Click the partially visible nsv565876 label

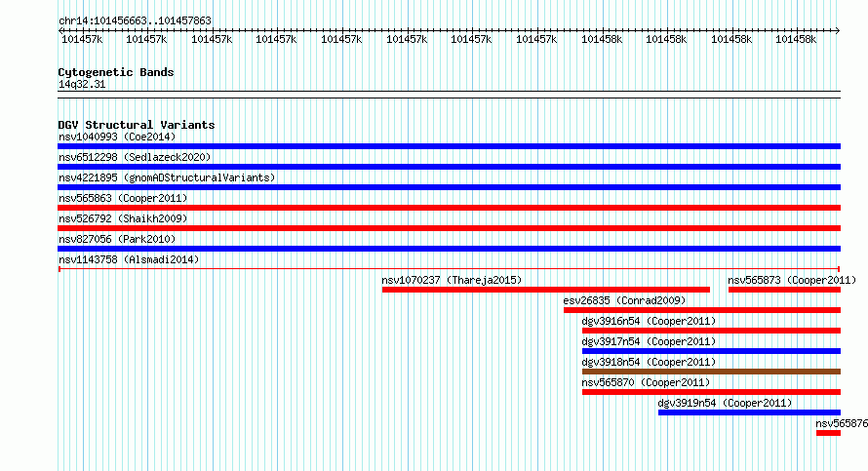(x=842, y=423)
